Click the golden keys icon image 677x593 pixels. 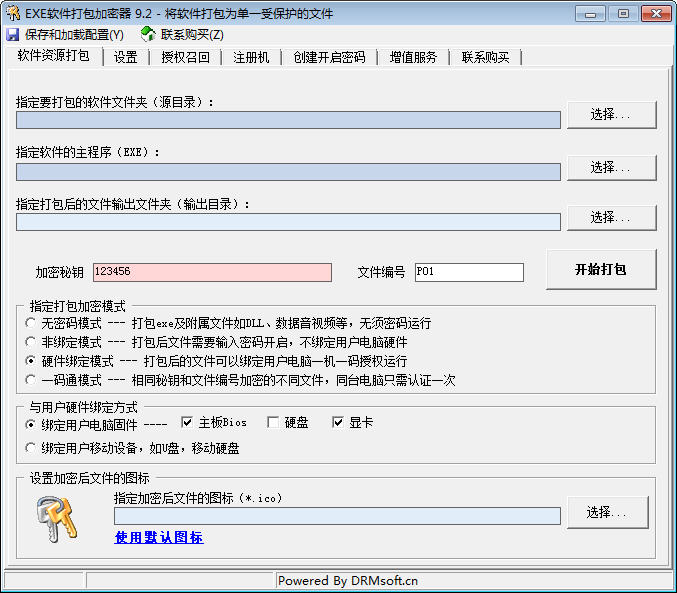pos(57,519)
